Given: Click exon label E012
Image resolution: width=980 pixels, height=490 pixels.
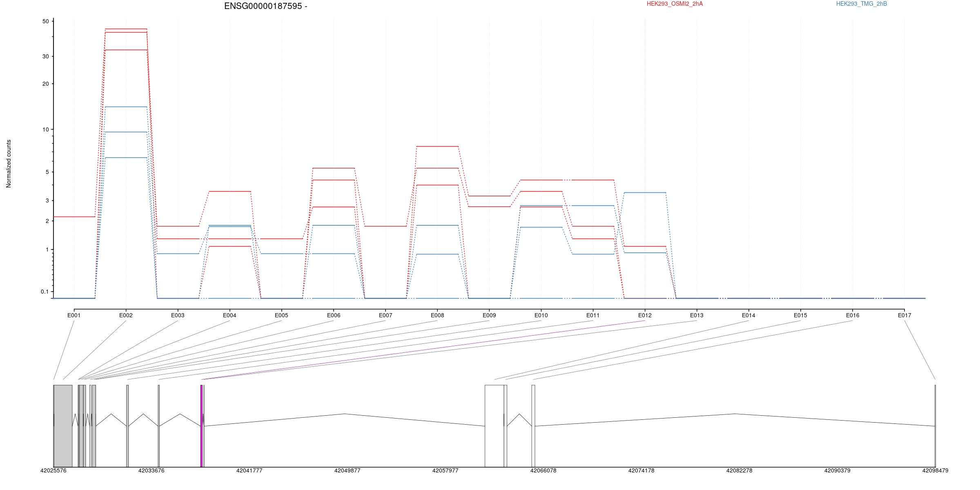Looking at the screenshot, I should click(x=645, y=315).
